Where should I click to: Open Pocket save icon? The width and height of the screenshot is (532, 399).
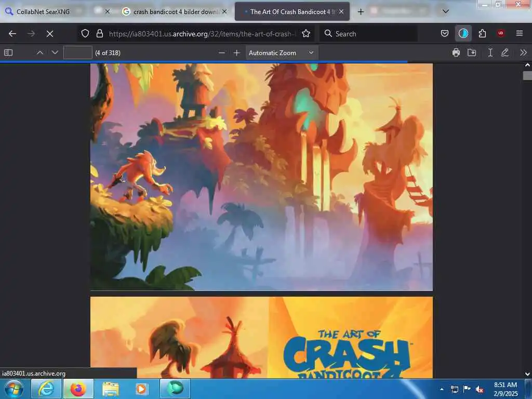tap(445, 33)
